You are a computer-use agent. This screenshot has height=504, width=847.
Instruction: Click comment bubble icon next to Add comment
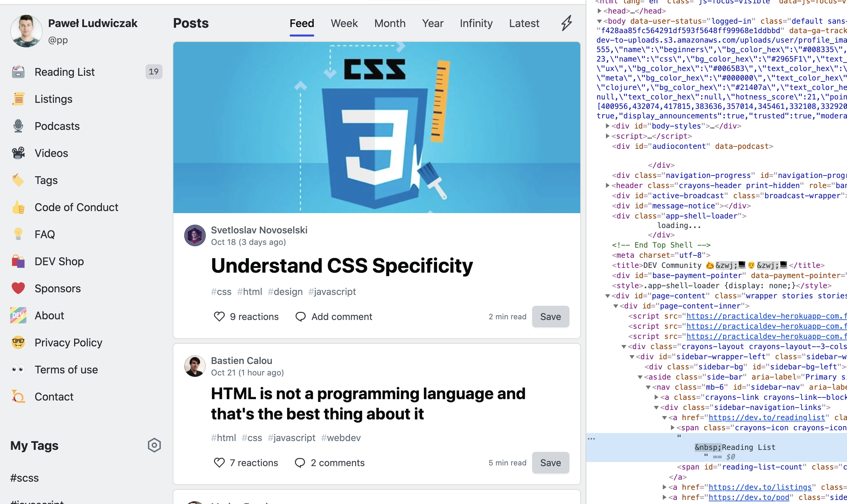click(301, 317)
